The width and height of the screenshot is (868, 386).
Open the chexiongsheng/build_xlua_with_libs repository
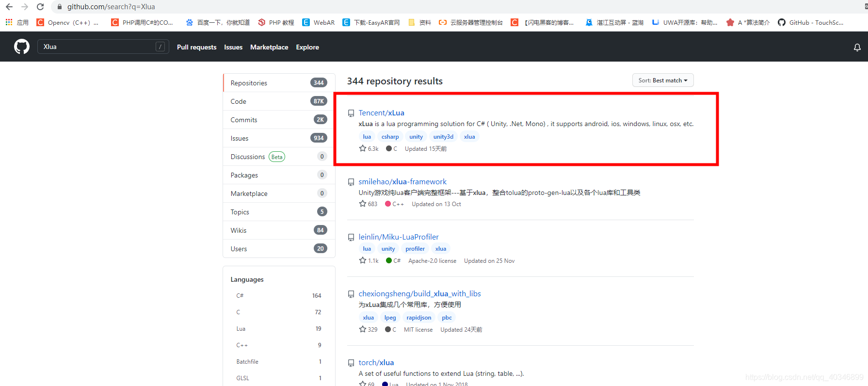(419, 294)
